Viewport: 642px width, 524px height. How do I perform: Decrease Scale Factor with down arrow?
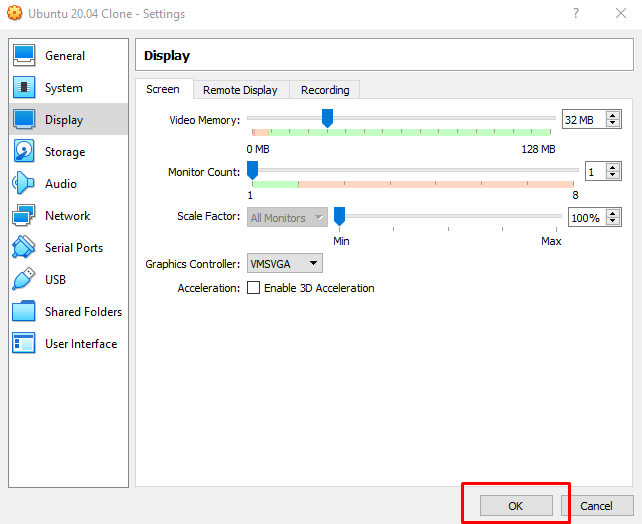613,221
